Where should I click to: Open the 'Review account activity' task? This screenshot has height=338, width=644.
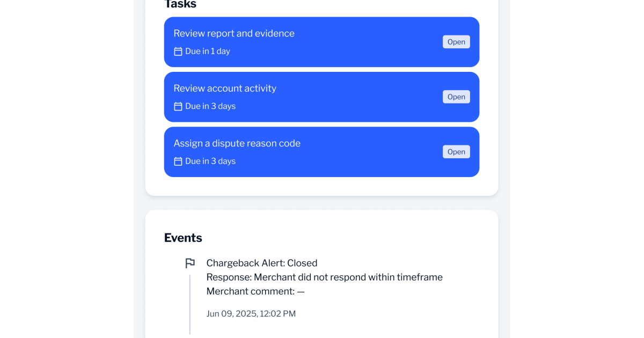(456, 97)
